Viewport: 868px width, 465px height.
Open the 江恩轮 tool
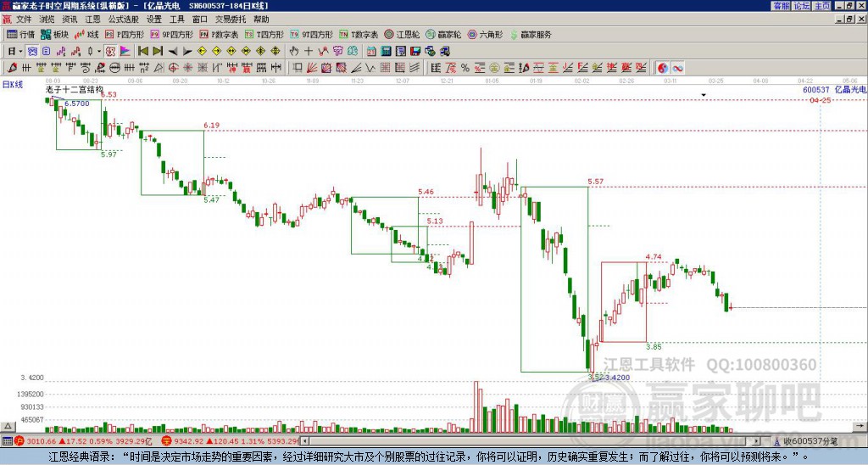pyautogui.click(x=402, y=34)
